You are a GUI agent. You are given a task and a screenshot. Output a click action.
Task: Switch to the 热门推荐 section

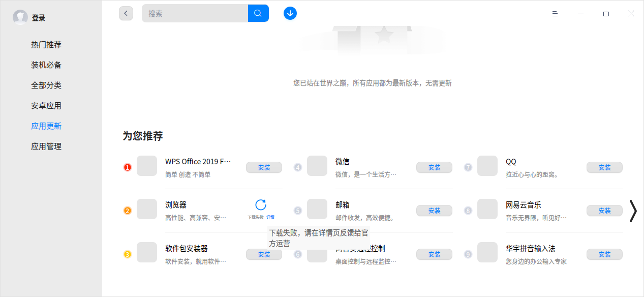[46, 44]
